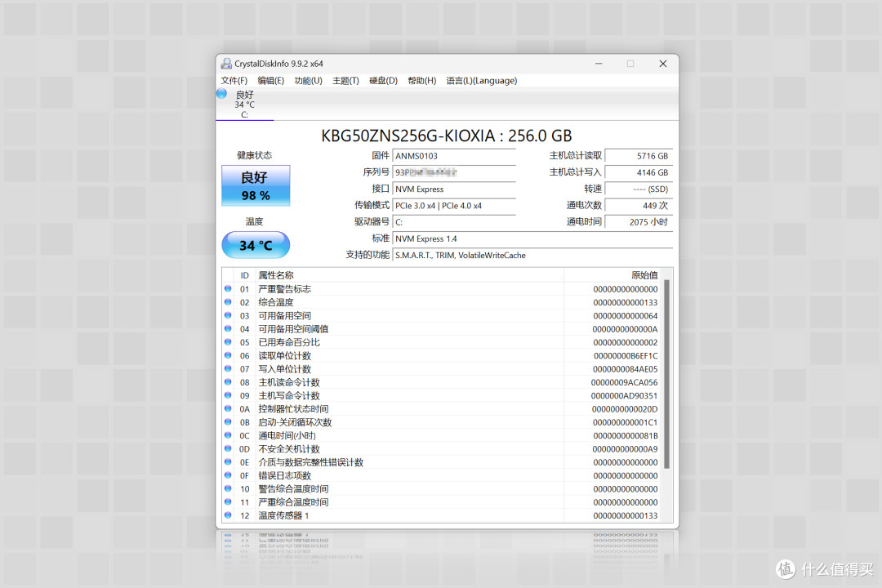This screenshot has width=882, height=588.
Task: Click the NVM Express 1.4 standard field
Action: 532,238
